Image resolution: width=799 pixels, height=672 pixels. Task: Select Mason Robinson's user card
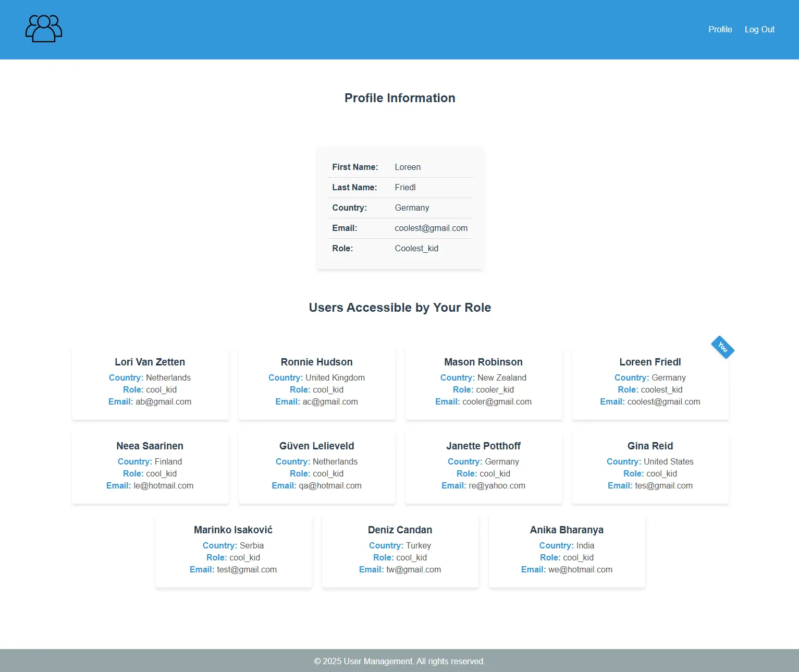[x=483, y=382]
